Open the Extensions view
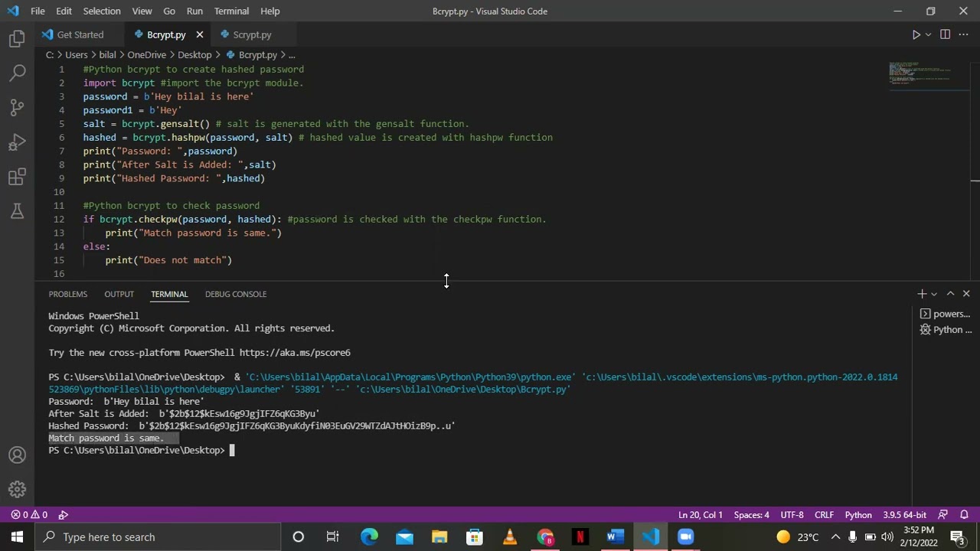980x551 pixels. tap(17, 178)
